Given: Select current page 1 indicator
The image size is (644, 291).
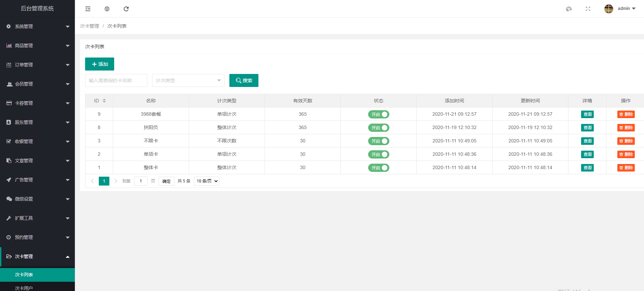Looking at the screenshot, I should [x=104, y=181].
